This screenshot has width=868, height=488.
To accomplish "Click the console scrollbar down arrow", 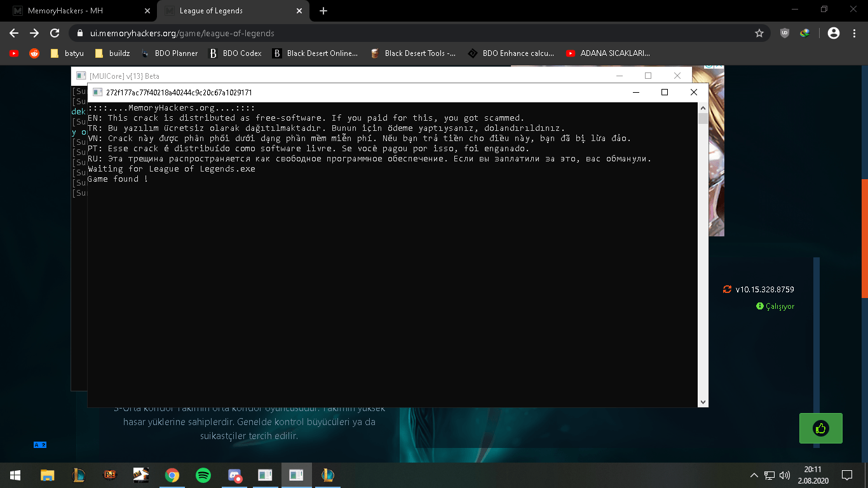I will tap(703, 402).
